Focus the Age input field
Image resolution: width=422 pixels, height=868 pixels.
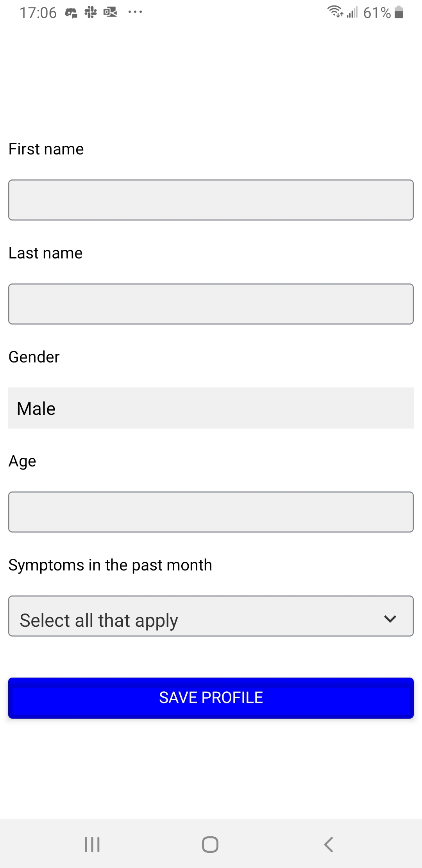(x=211, y=512)
